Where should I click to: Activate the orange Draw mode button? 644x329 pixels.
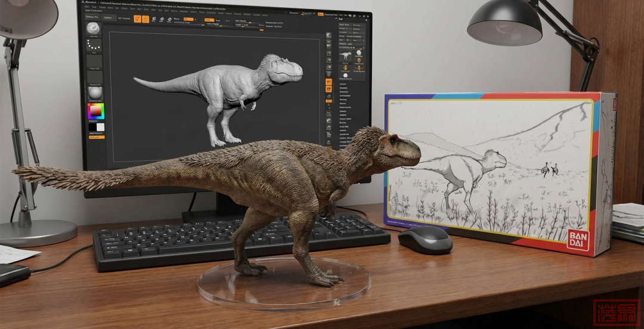click(145, 19)
